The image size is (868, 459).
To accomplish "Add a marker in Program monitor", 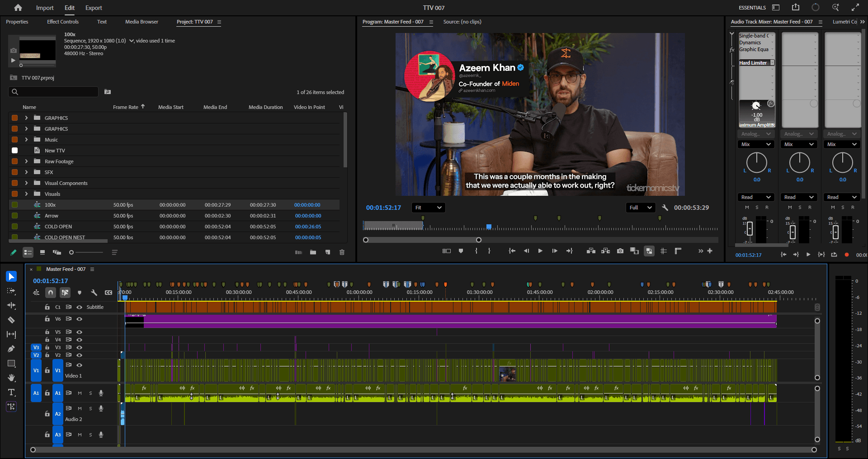I will click(461, 251).
